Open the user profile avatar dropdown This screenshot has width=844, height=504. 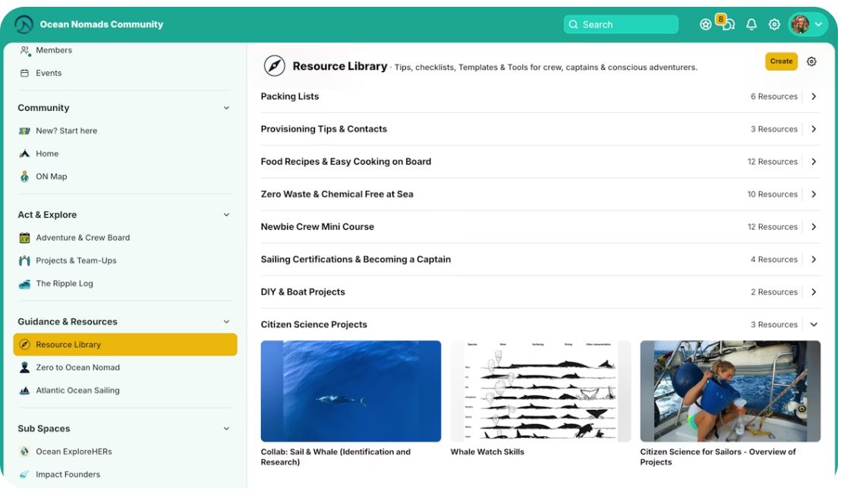click(x=807, y=24)
